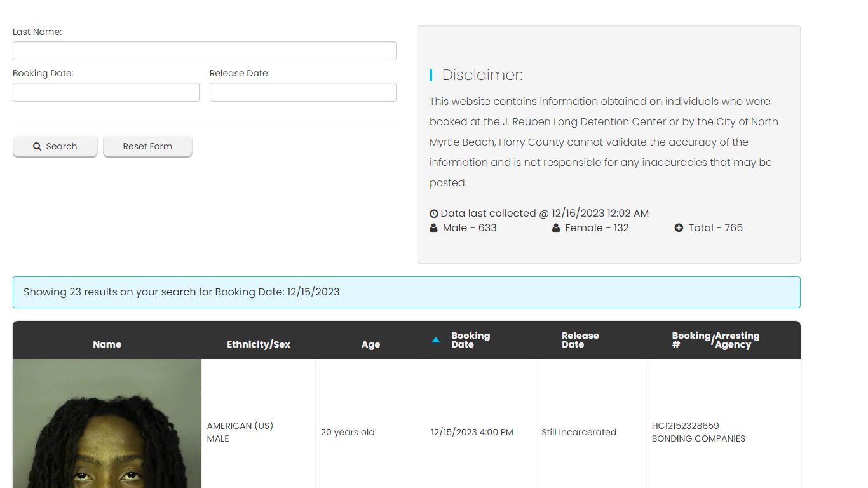The width and height of the screenshot is (868, 488).
Task: Click the "Male - 633" count
Action: 470,227
